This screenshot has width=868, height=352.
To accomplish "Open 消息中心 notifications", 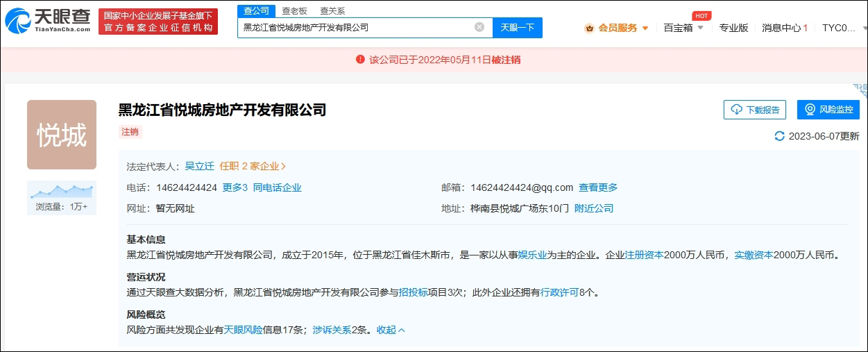I will [785, 28].
